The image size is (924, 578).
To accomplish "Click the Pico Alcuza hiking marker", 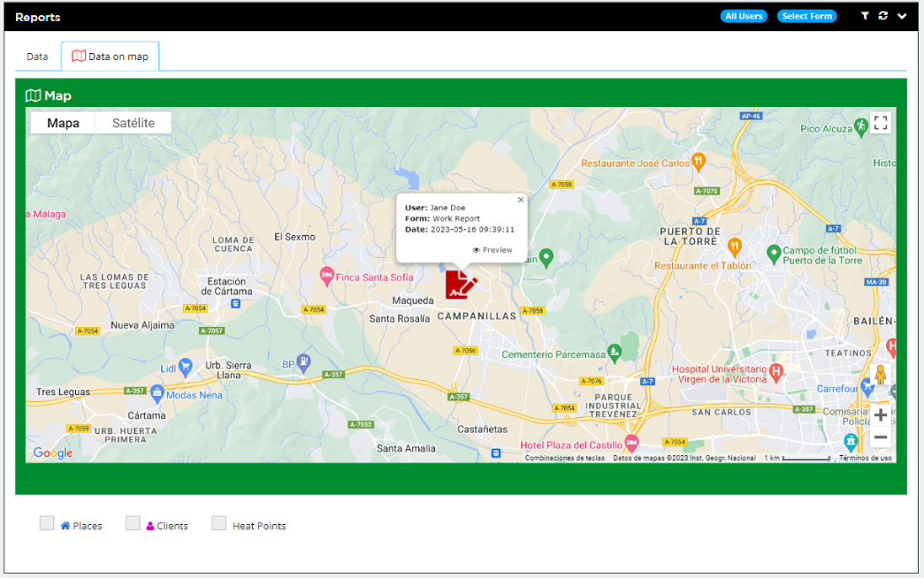I will pyautogui.click(x=861, y=127).
